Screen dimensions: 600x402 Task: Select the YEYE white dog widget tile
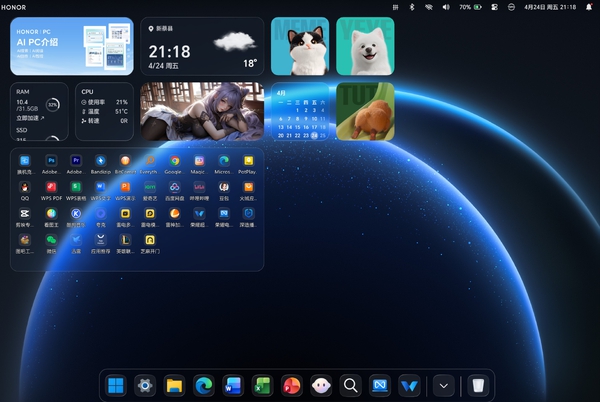coord(365,46)
